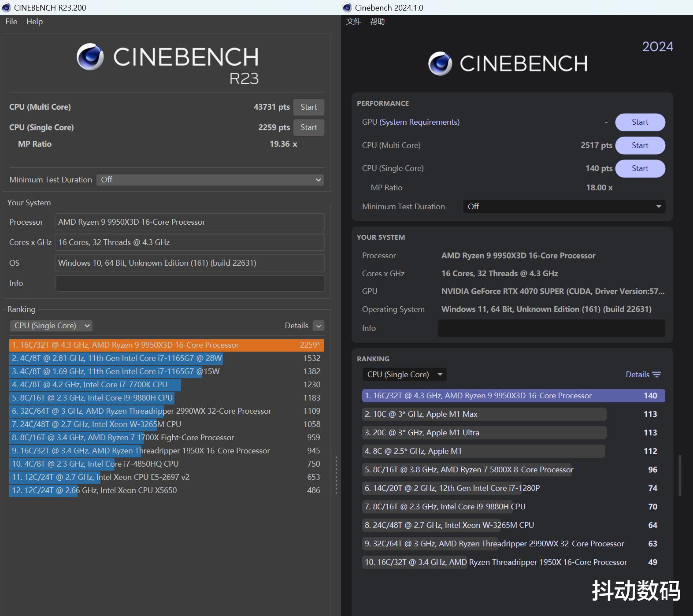693x616 pixels.
Task: Click the dotted splitter handle between panes
Action: coord(336,475)
